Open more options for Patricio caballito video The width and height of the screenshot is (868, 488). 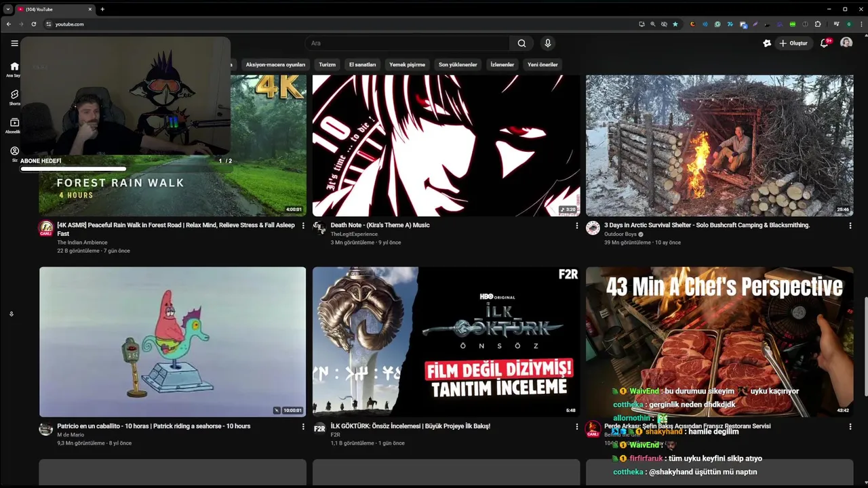[303, 427]
